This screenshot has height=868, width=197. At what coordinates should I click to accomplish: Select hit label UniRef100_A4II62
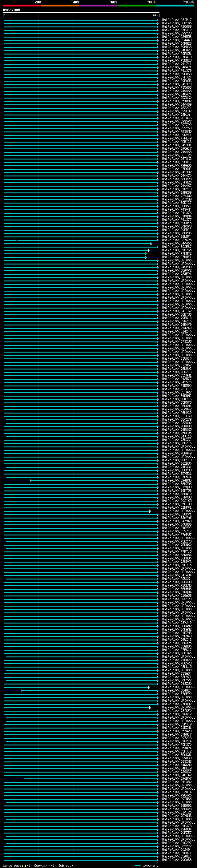click(176, 311)
